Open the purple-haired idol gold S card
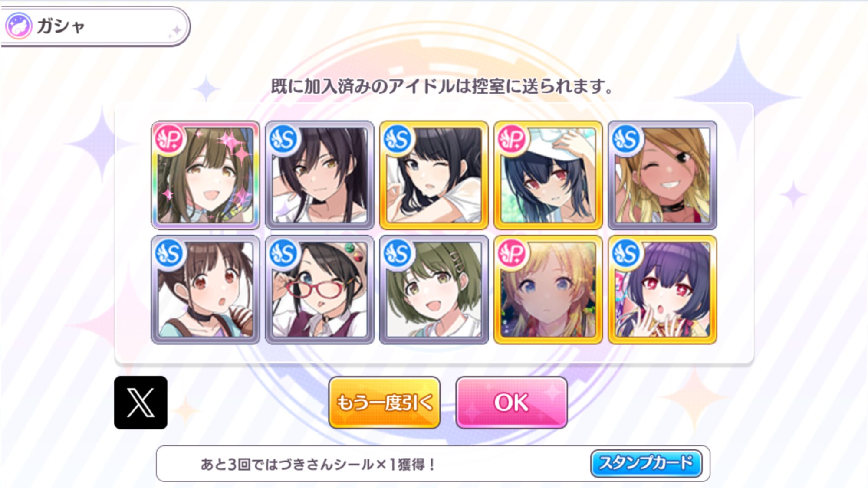This screenshot has width=868, height=488. [x=662, y=290]
